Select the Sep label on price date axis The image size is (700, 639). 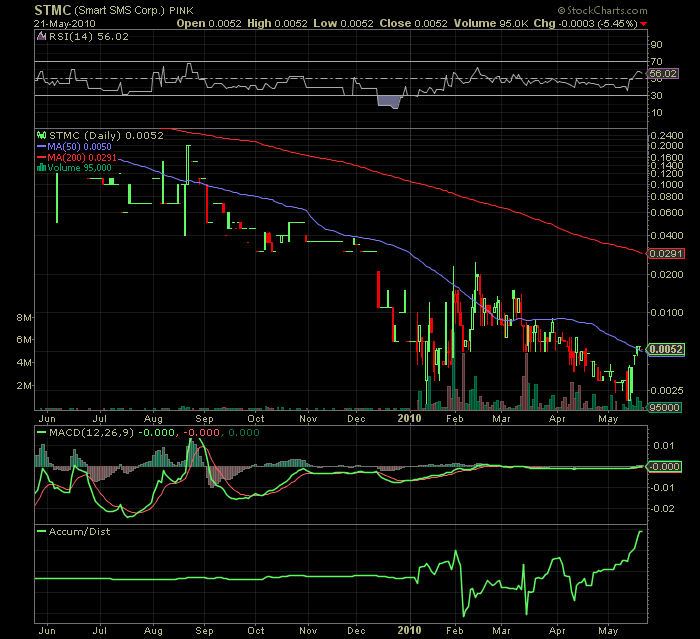pyautogui.click(x=204, y=421)
